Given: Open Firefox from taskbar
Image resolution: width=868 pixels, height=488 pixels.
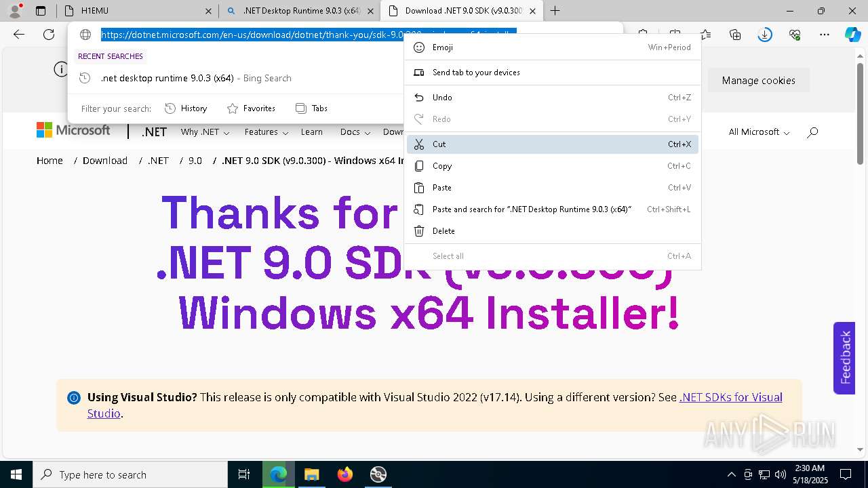Looking at the screenshot, I should tap(344, 474).
